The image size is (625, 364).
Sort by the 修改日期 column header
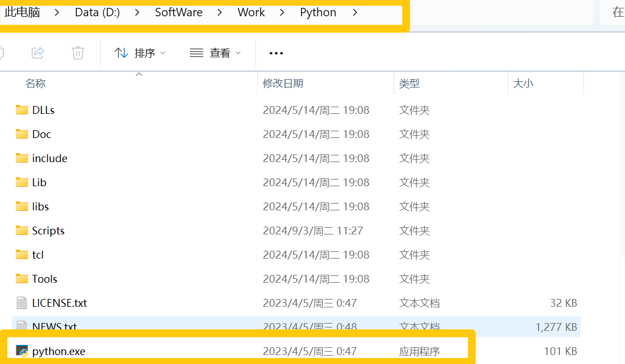283,83
